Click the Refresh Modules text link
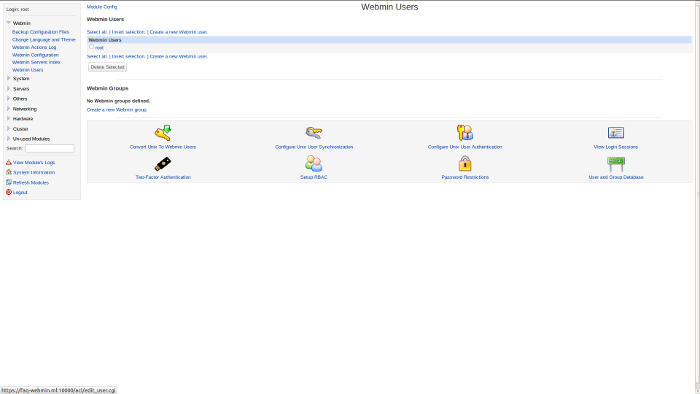The height and width of the screenshot is (394, 700). tap(31, 182)
